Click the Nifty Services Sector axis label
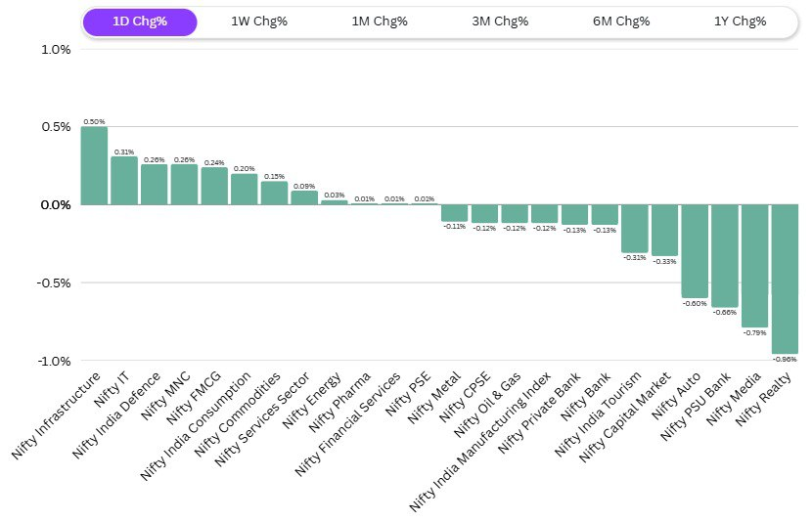 262,419
